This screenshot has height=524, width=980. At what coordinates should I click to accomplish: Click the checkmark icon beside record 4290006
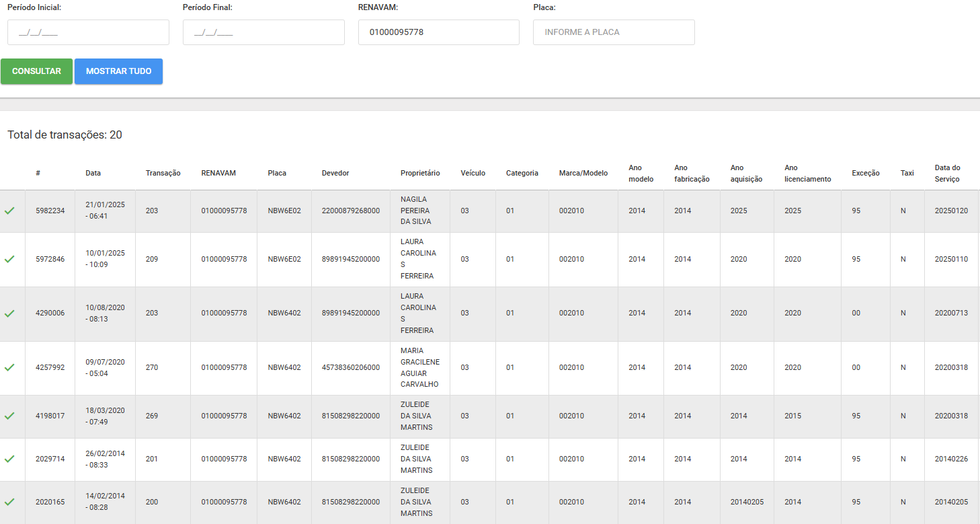click(x=9, y=313)
